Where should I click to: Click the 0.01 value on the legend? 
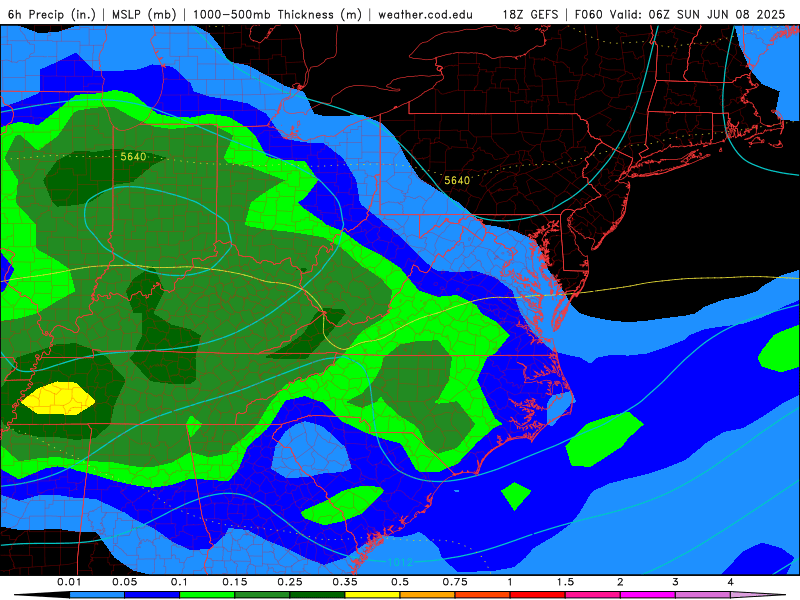(x=69, y=582)
